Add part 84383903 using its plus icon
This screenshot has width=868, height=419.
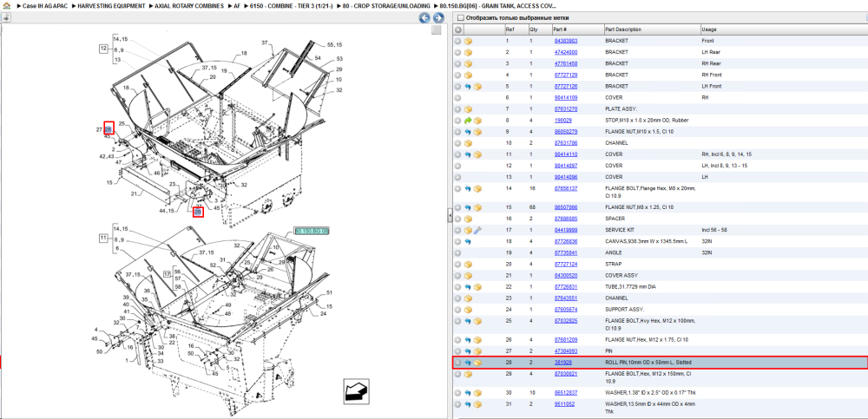coord(457,41)
